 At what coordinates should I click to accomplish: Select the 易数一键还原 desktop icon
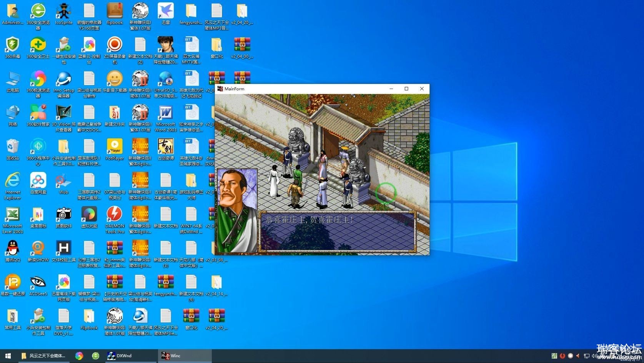(x=13, y=285)
